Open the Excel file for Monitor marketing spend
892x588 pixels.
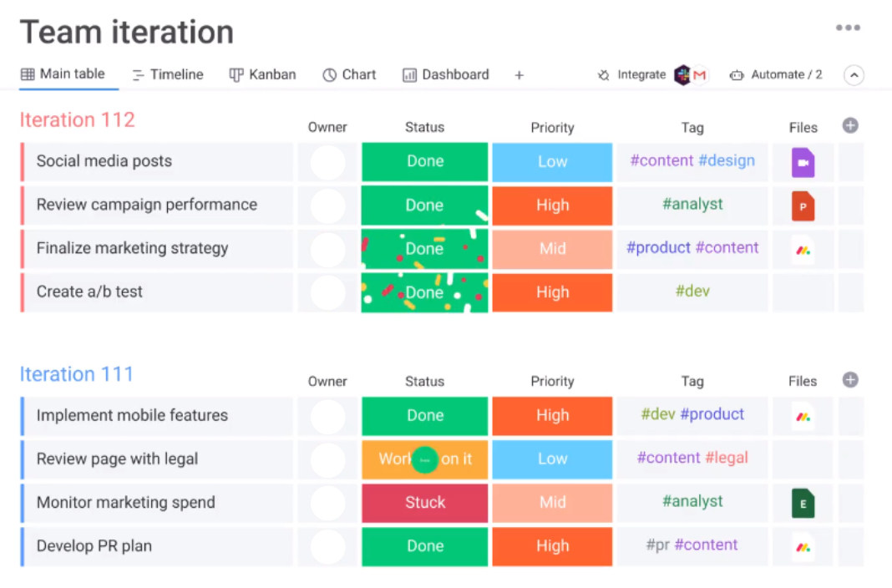point(803,503)
